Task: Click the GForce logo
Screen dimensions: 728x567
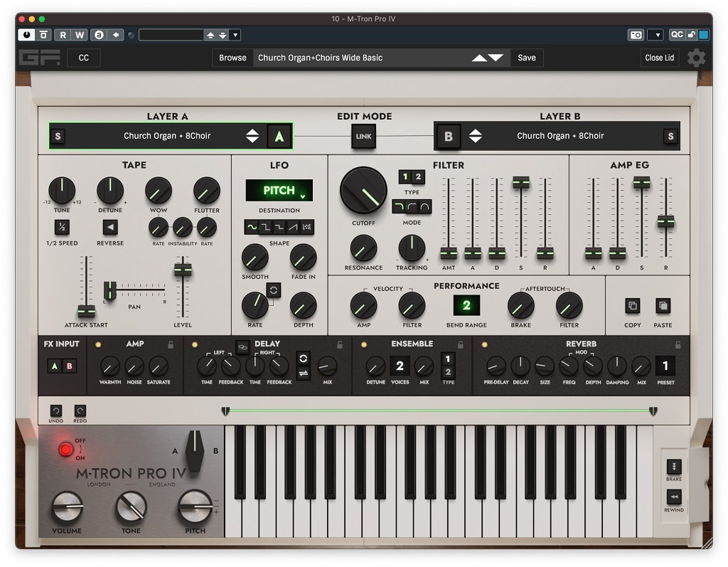Action: 40,58
